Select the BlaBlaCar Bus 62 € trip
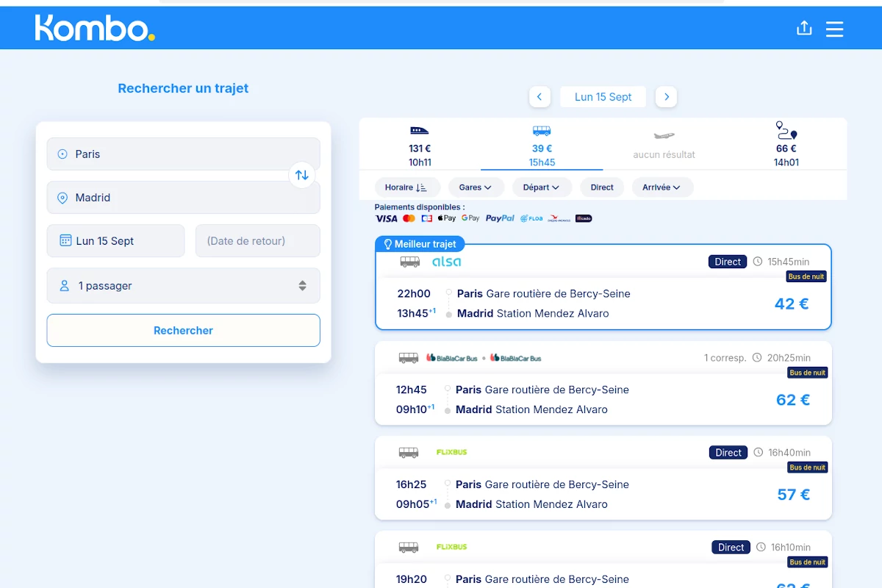Viewport: 882px width, 588px height. click(x=603, y=383)
